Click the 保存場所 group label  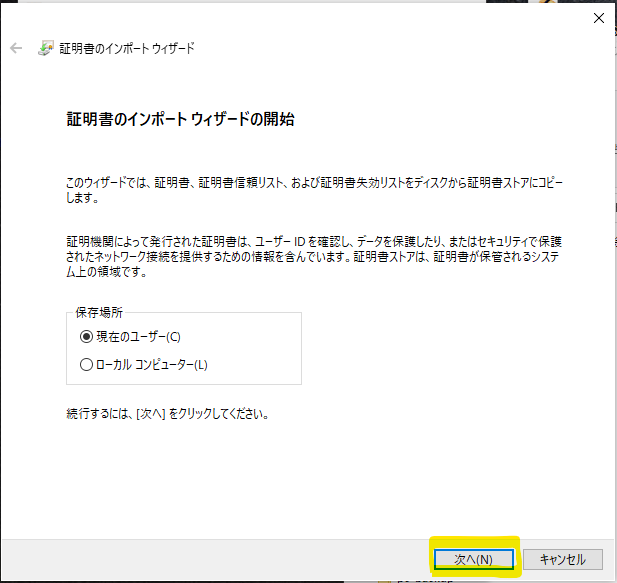[99, 313]
